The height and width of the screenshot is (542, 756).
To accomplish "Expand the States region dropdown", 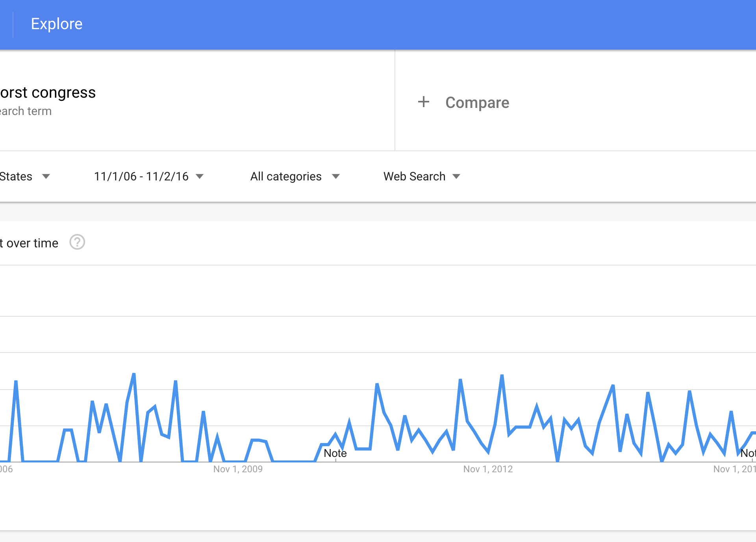I will pos(24,176).
